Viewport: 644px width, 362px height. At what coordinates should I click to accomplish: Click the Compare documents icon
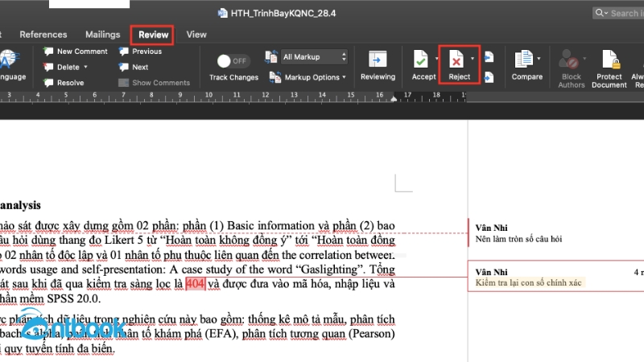[x=523, y=60]
